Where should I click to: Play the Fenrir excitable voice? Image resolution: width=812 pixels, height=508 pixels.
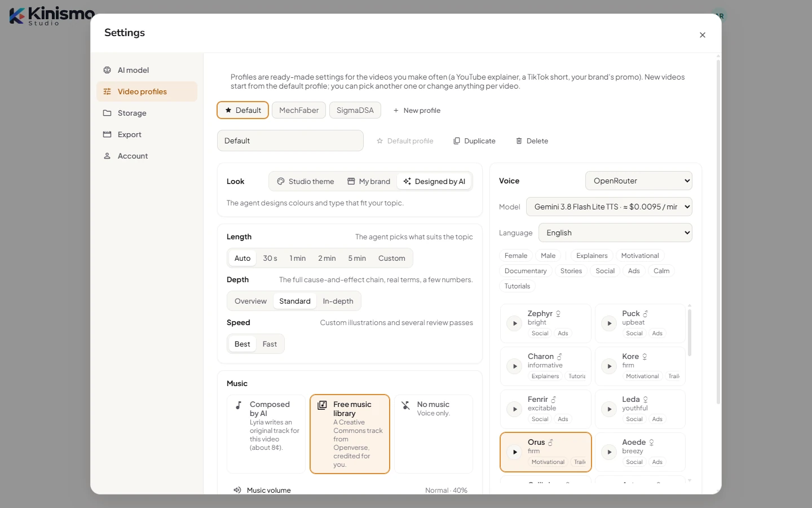point(514,409)
